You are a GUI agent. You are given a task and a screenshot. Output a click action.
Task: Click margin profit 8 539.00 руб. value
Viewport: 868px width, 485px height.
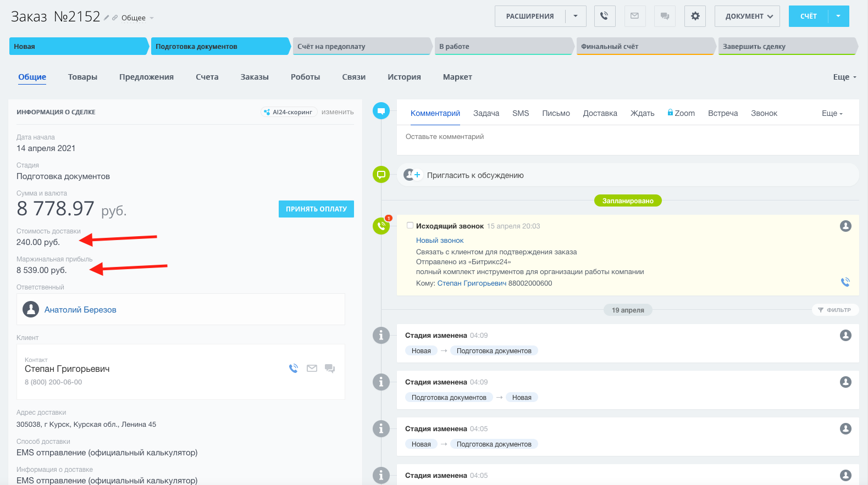[41, 270]
